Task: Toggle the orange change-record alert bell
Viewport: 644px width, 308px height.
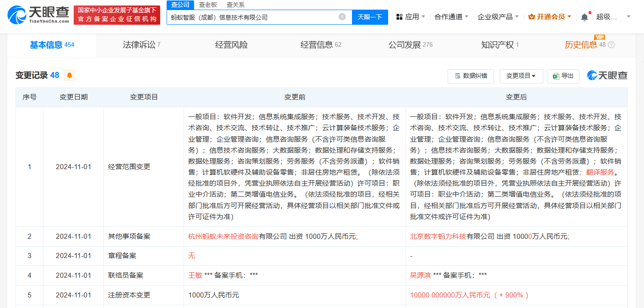Action: [x=69, y=75]
